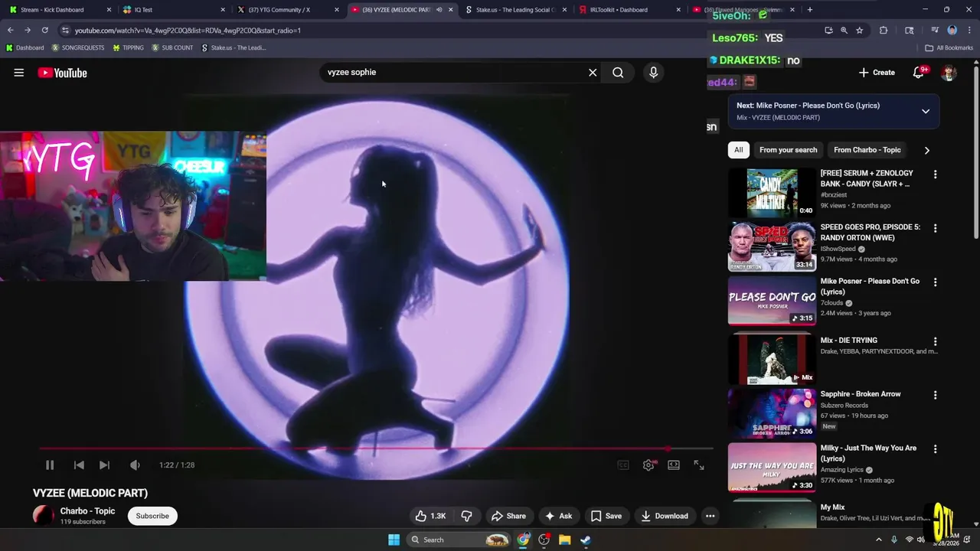Open the SONGREQUESTS bookmark
980x551 pixels.
coord(79,47)
